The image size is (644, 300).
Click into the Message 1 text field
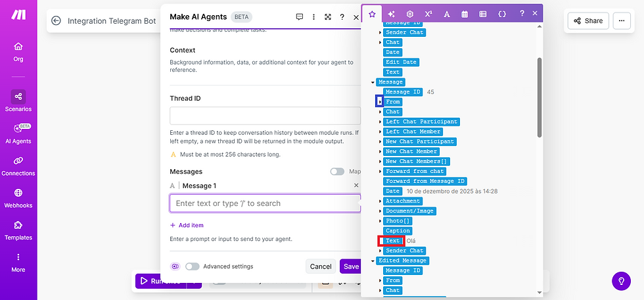(265, 203)
